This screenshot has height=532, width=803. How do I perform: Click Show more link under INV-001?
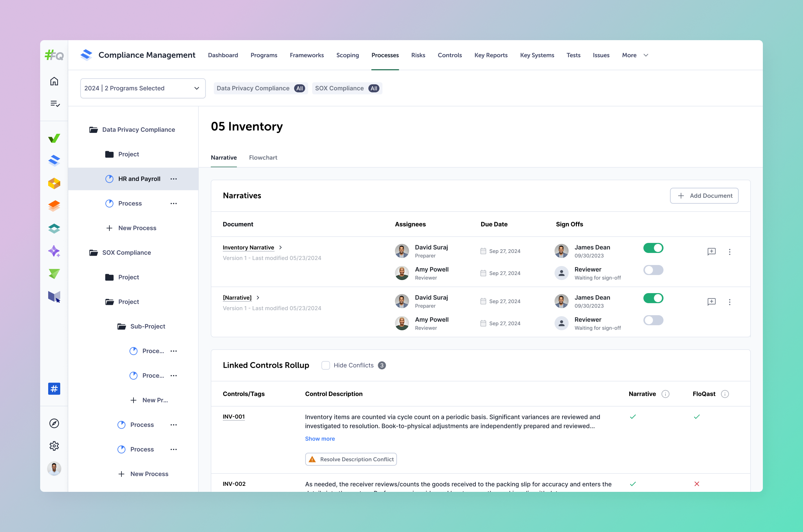click(x=320, y=439)
